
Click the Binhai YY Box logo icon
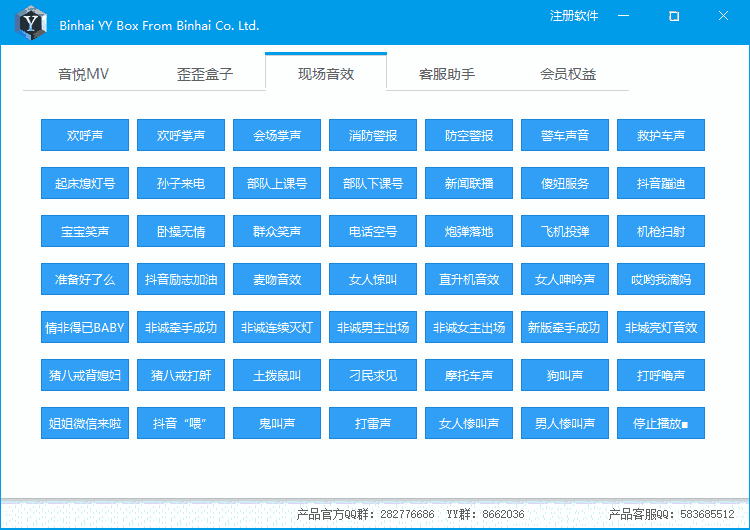[x=32, y=22]
